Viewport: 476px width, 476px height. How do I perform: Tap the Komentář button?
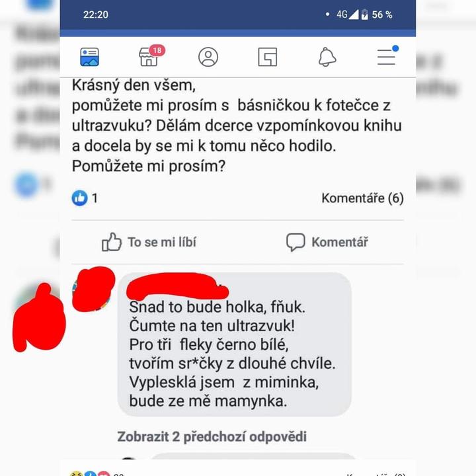(327, 242)
